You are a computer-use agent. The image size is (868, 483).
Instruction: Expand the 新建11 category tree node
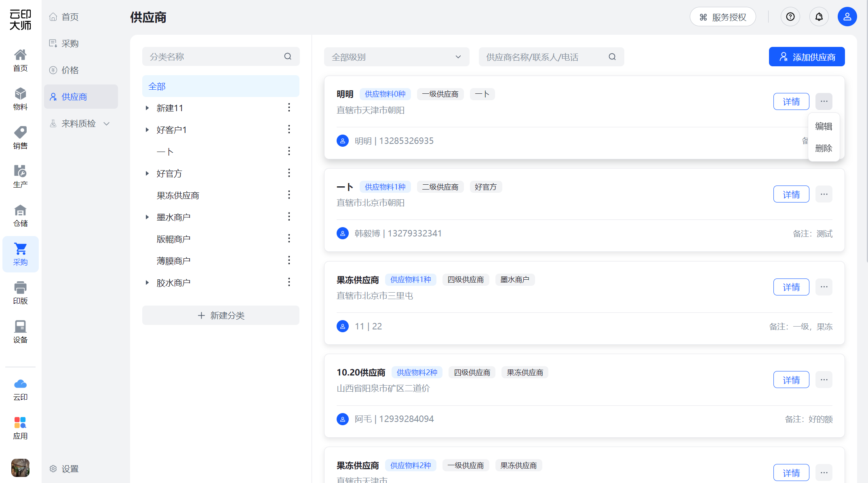[147, 108]
